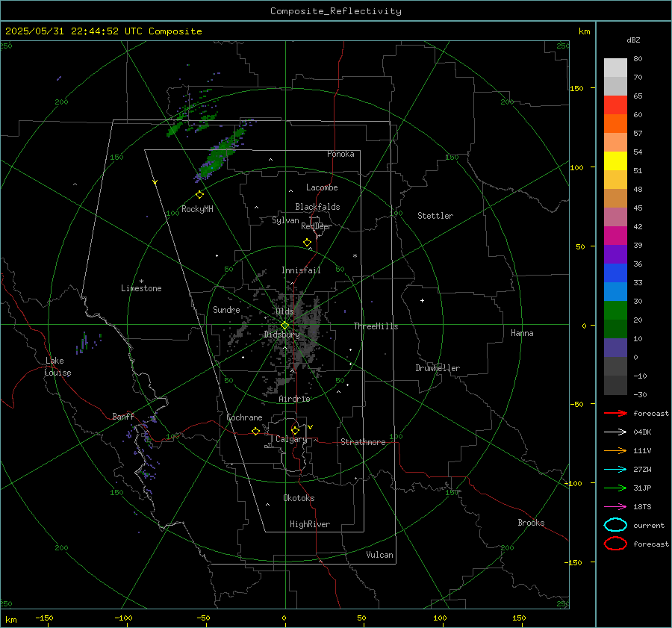
Task: Click the dark green 20 dBZ swatch
Action: click(x=615, y=329)
